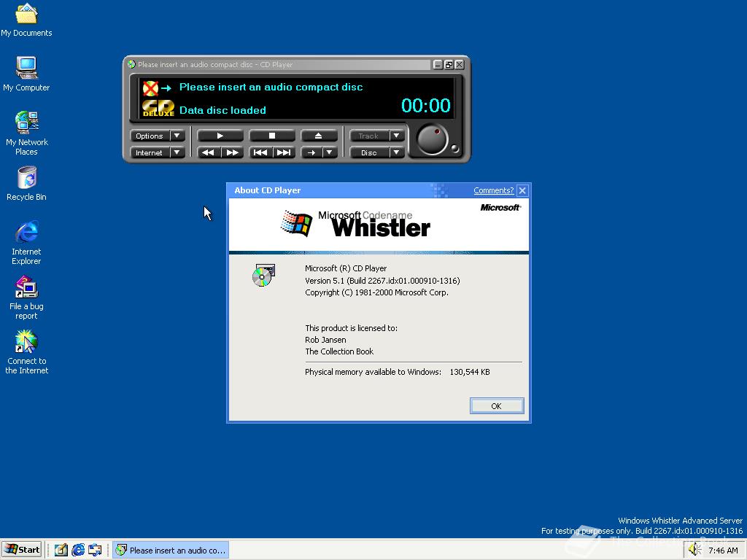This screenshot has height=560, width=747.
Task: Click 'Version 5.1 (Build 2267.idx01.000910-1316)' text
Action: 382,281
